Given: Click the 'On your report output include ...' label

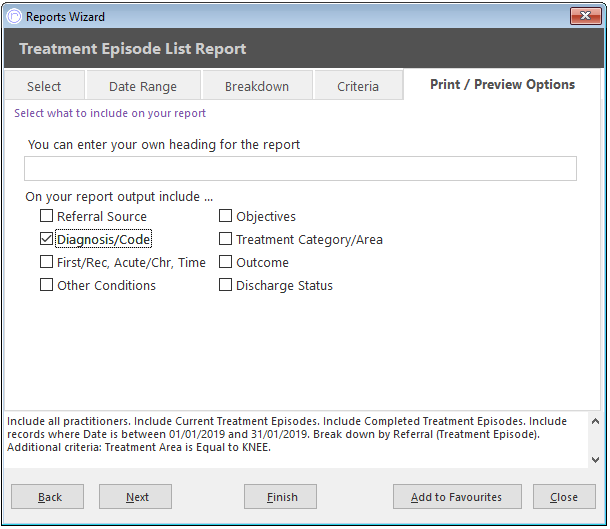Looking at the screenshot, I should coord(119,197).
